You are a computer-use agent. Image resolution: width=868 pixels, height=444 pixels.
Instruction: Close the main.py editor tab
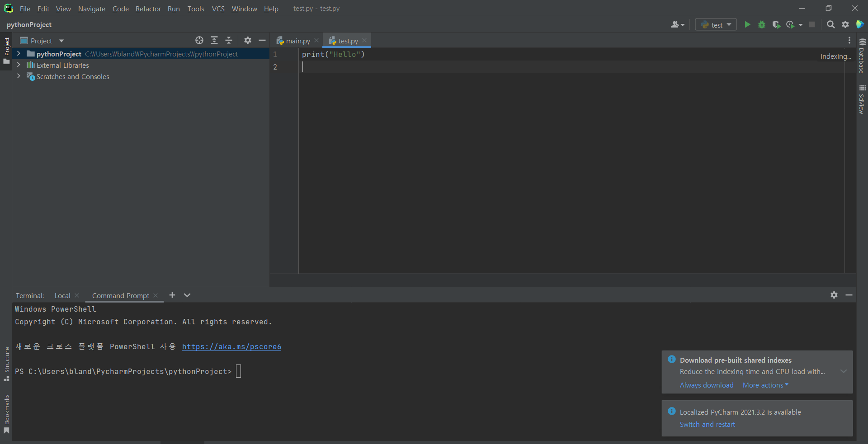316,40
